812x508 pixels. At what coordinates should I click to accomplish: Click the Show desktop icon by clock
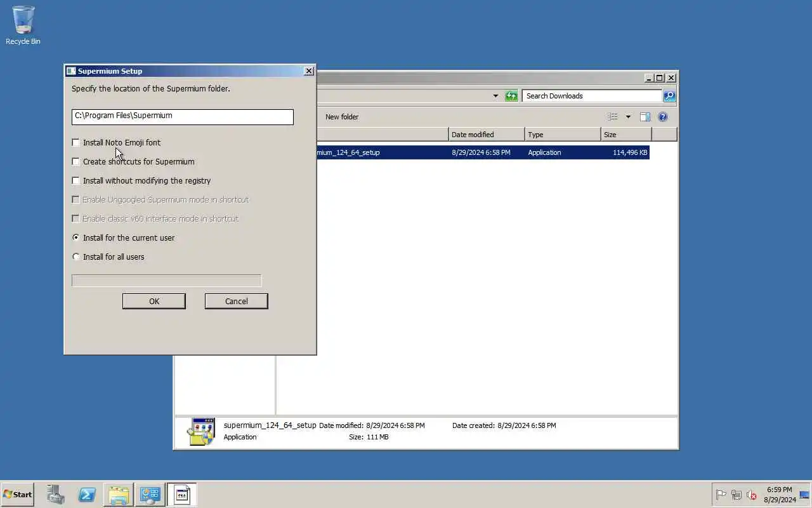(x=804, y=495)
